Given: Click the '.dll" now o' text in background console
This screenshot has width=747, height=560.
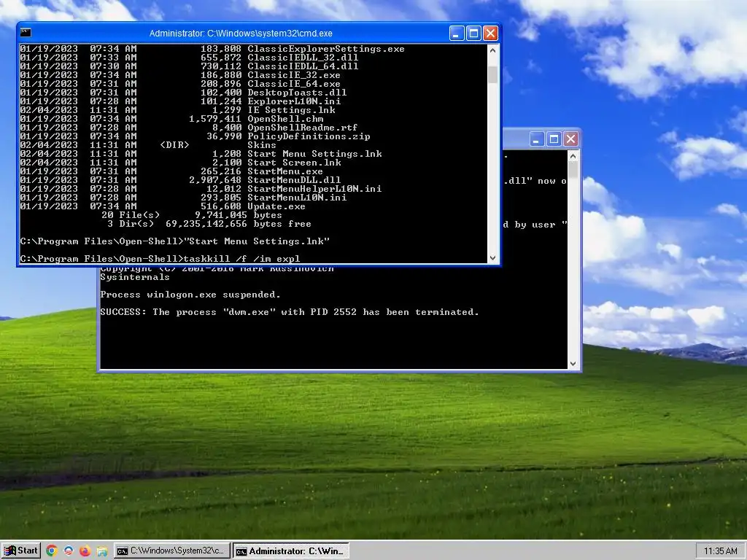Looking at the screenshot, I should 535,181.
